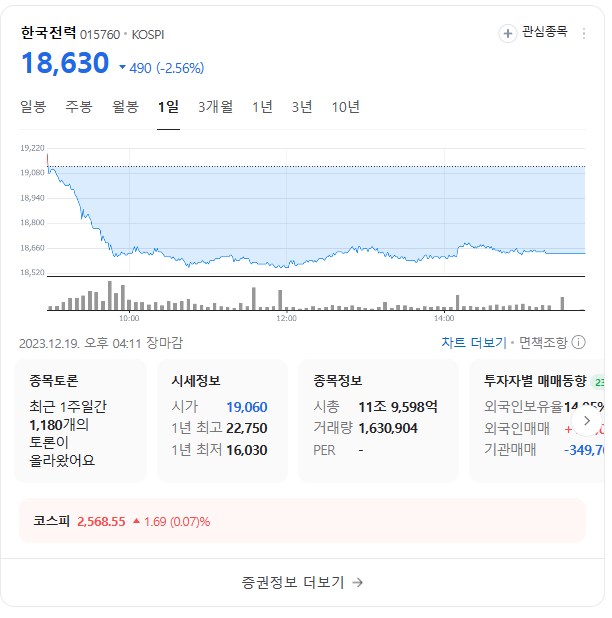
Task: Click the 18,520 price axis label
Action: tap(32, 272)
